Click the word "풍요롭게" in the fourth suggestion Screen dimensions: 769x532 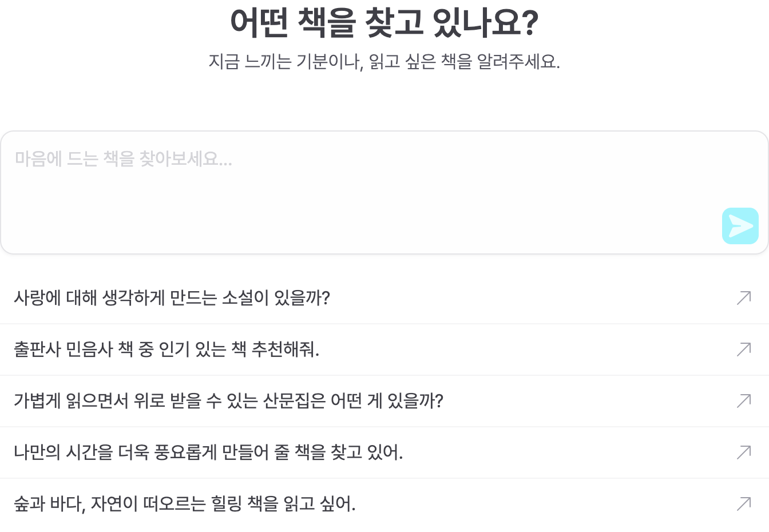tap(185, 452)
